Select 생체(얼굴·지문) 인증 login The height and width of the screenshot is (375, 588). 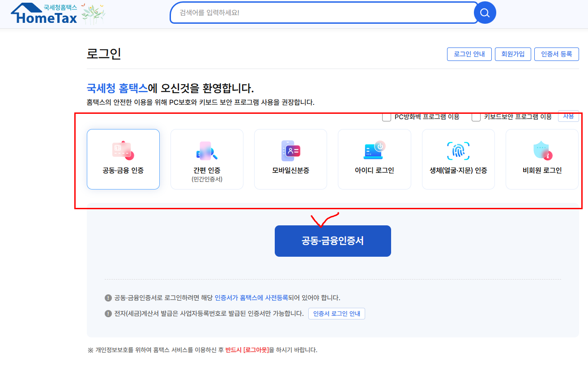pyautogui.click(x=458, y=159)
